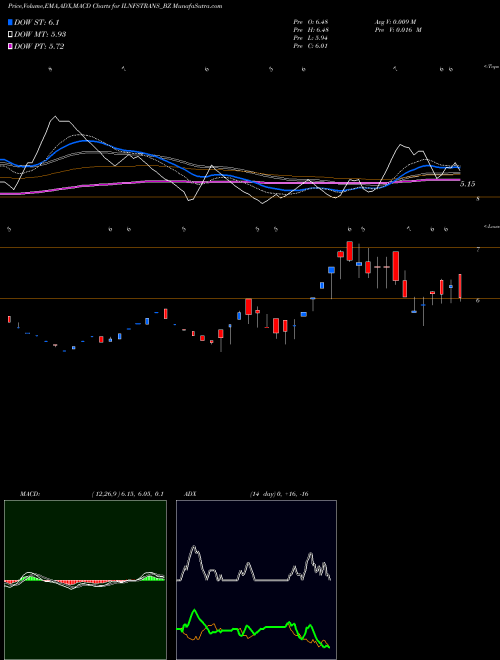Click the 'Pre O: 6.48' value
Image resolution: width=500 pixels, height=660 pixels.
[311, 21]
